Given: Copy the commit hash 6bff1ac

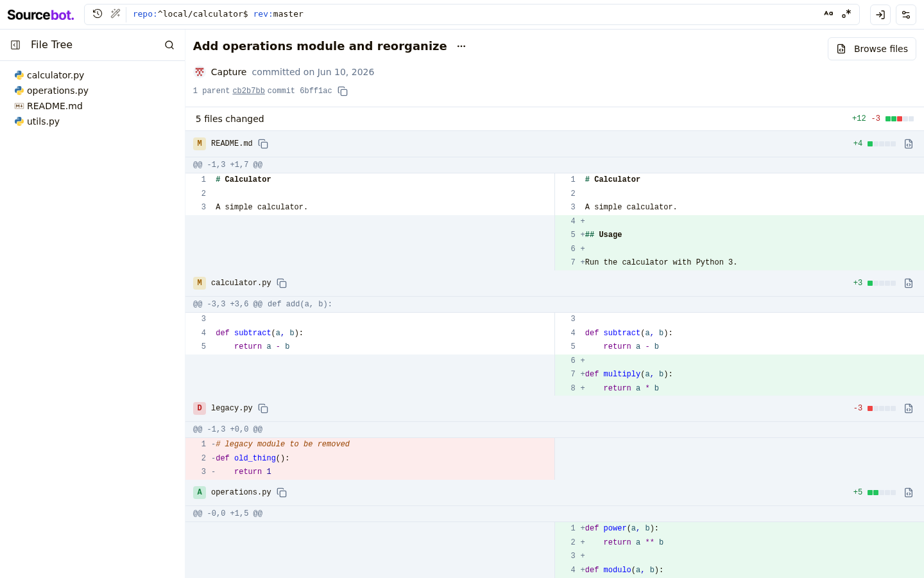Looking at the screenshot, I should point(343,91).
